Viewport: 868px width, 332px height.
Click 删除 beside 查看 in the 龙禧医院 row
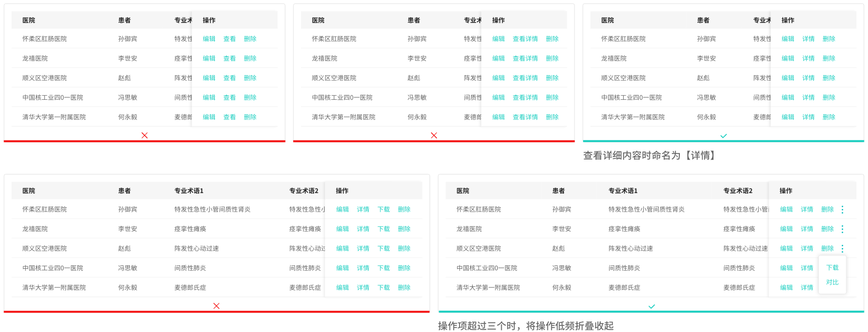[250, 58]
